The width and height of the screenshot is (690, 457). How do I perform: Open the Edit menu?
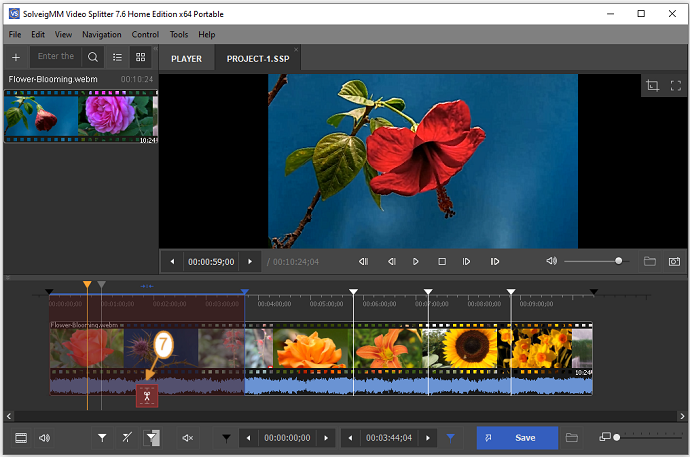point(38,34)
